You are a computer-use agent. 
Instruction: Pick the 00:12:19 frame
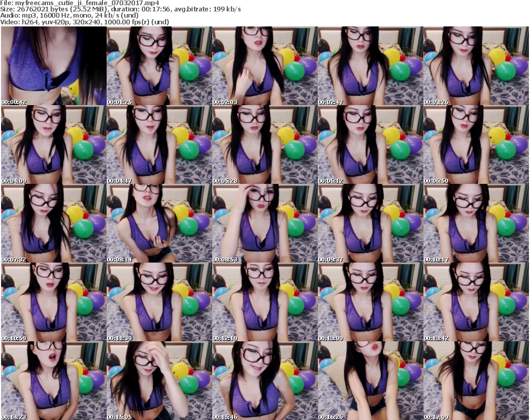[x=265, y=302]
